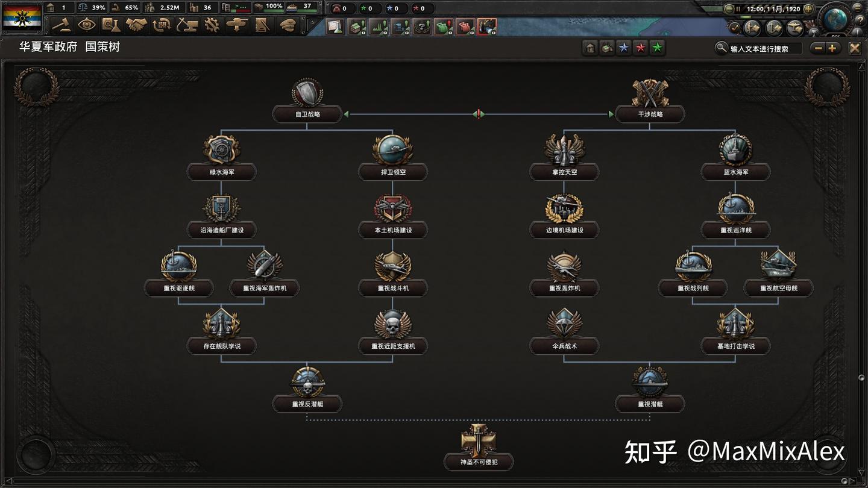Image resolution: width=868 pixels, height=488 pixels.
Task: Open the Trade crates menu
Action: (162, 25)
